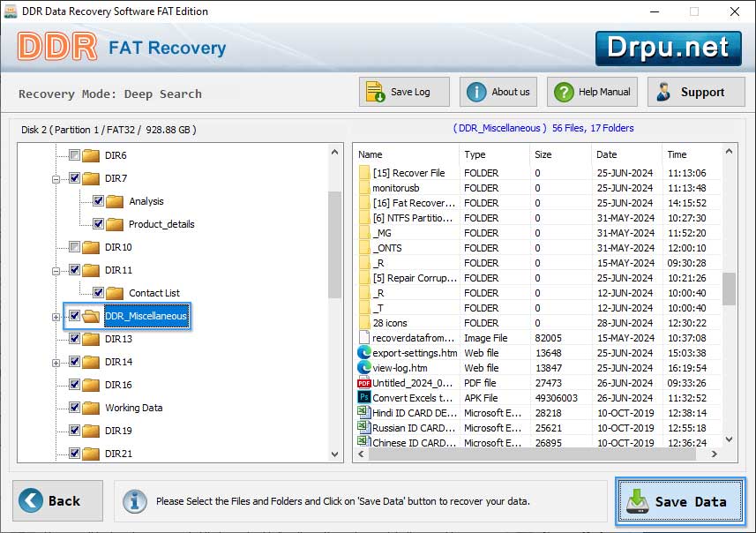Sort file list by Name column
Screen dimensions: 756x533
(x=406, y=154)
